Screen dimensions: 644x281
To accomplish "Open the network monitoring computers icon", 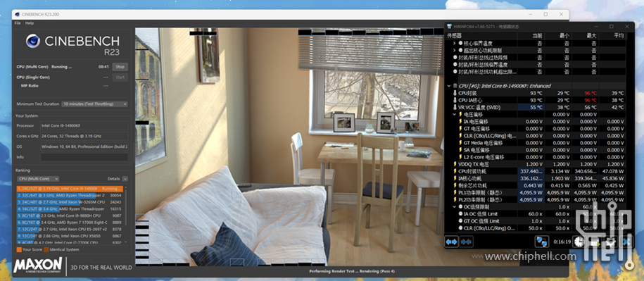I will [542, 242].
